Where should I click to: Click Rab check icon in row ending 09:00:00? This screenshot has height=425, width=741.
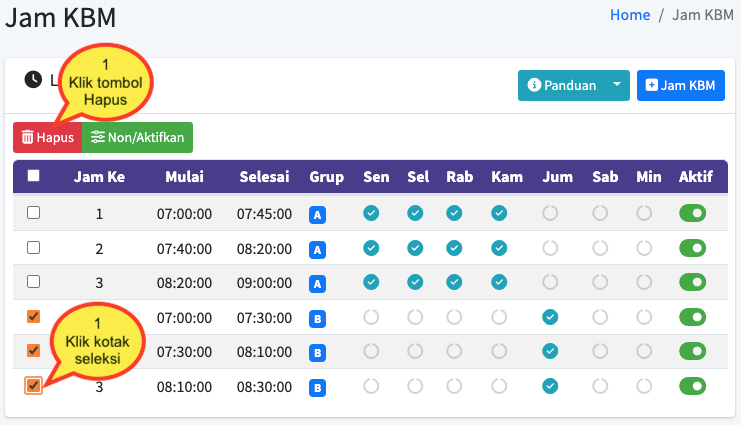pos(454,282)
